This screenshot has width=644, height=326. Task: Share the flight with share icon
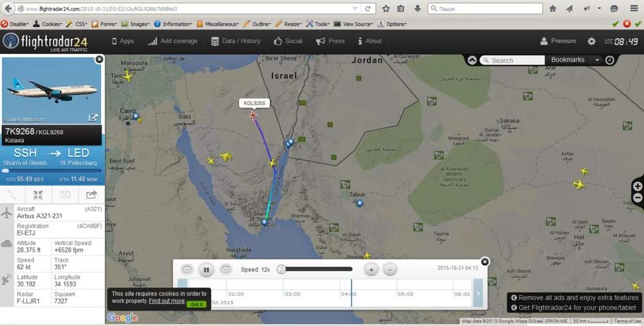(91, 195)
